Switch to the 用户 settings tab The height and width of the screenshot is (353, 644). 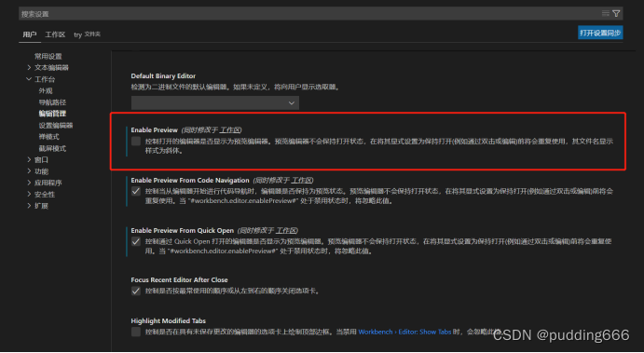(30, 34)
